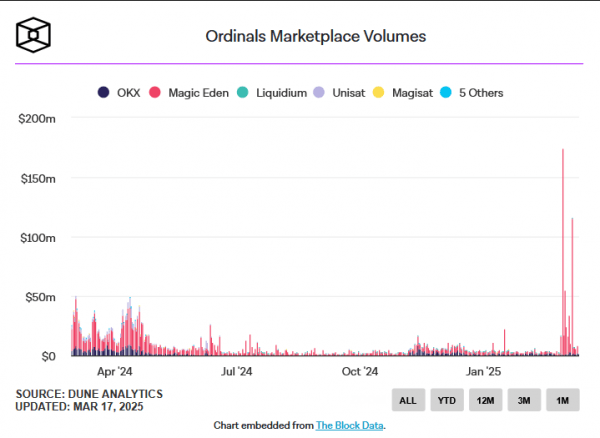Viewport: 600px width, 438px height.
Task: Click the dark navy OKX legend dot
Action: [103, 93]
